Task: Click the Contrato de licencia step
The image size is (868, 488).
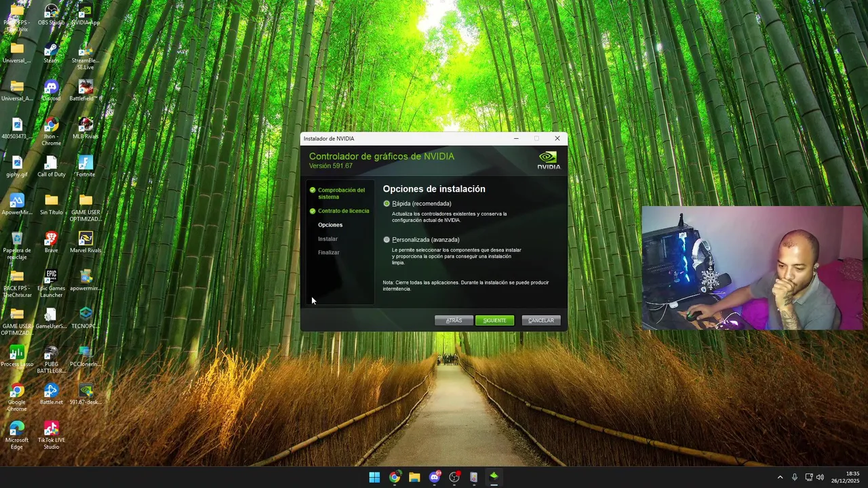Action: point(343,211)
